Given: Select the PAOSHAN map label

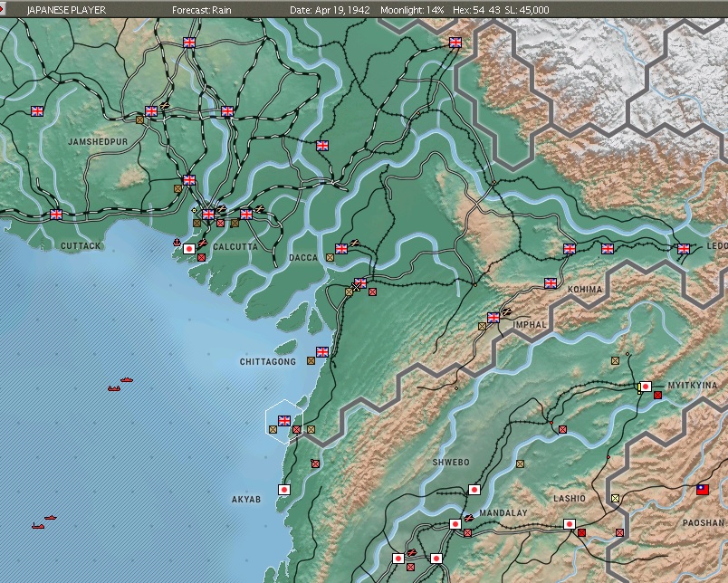Looking at the screenshot, I should [x=704, y=522].
